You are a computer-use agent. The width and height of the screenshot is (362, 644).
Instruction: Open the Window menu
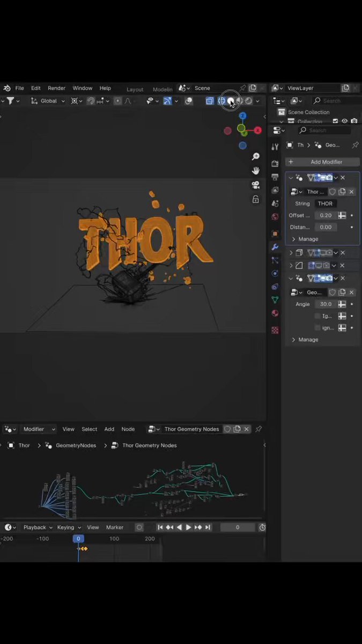pos(83,88)
